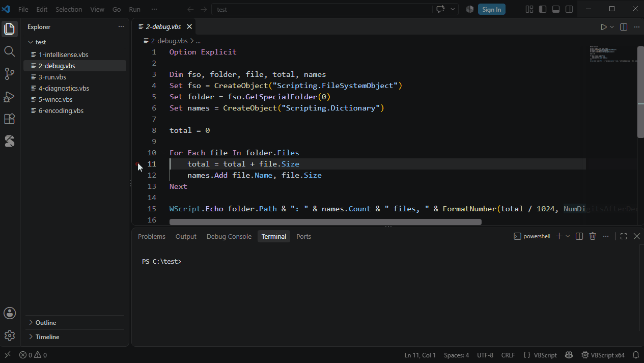
Task: Click the editor horizontal scrollbar
Action: pyautogui.click(x=325, y=222)
